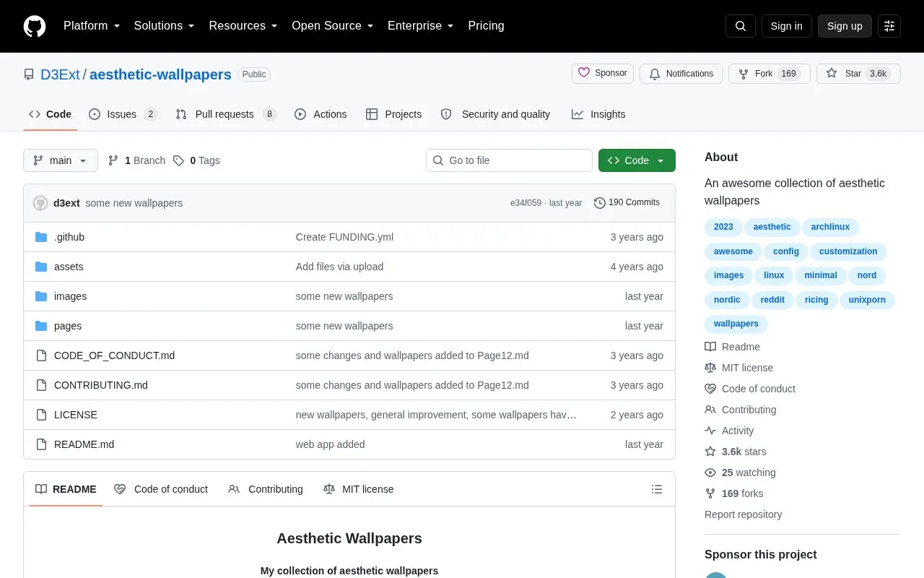Viewport: 924px width, 578px height.
Task: Star the repository
Action: [x=858, y=74]
